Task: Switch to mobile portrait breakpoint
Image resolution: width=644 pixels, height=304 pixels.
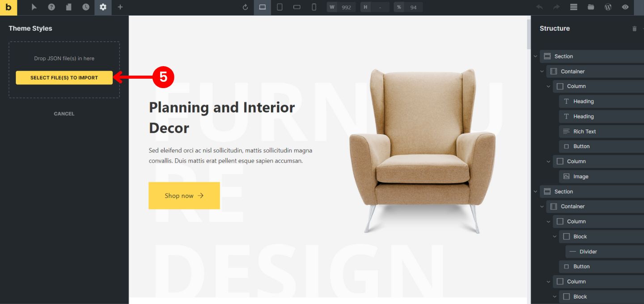Action: click(314, 7)
